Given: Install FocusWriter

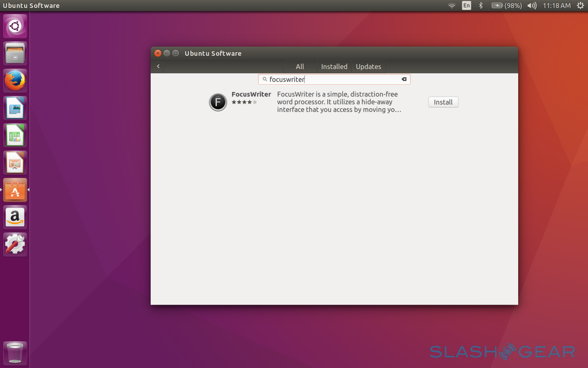Looking at the screenshot, I should pos(443,102).
